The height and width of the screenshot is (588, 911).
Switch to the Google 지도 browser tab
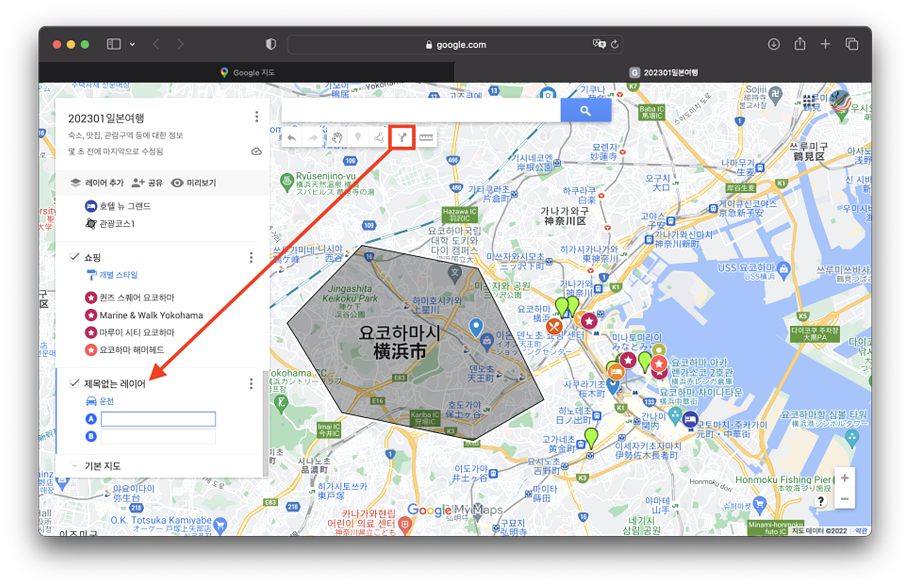[x=247, y=73]
